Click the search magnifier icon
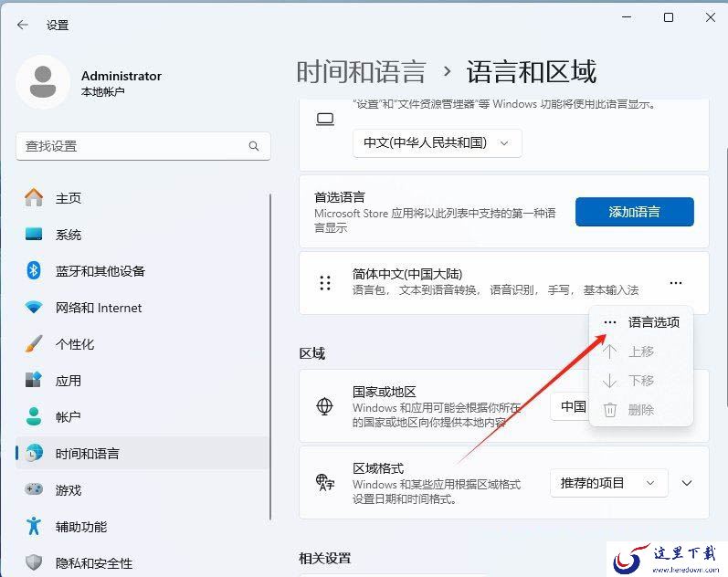Viewport: 728px width, 577px height. tap(254, 146)
